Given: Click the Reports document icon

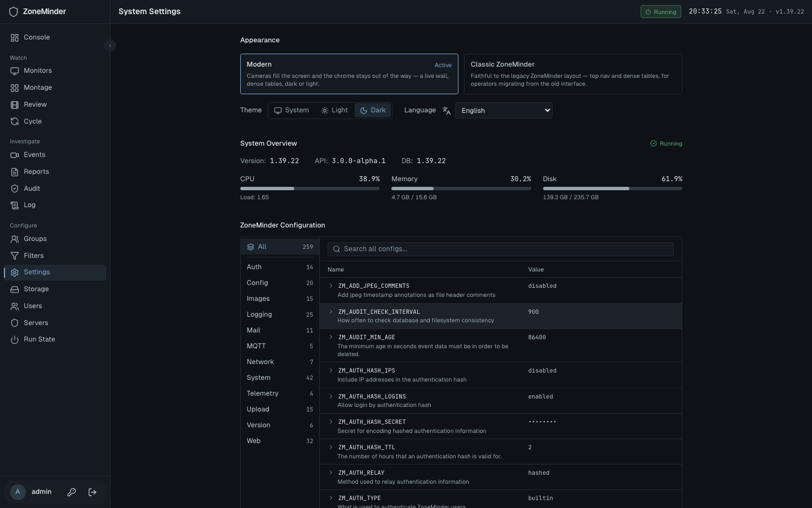Looking at the screenshot, I should click(x=15, y=172).
